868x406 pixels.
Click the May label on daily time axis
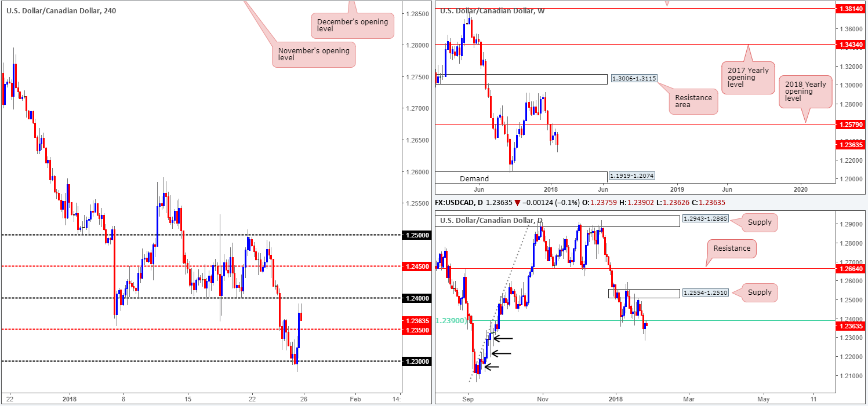coord(764,399)
